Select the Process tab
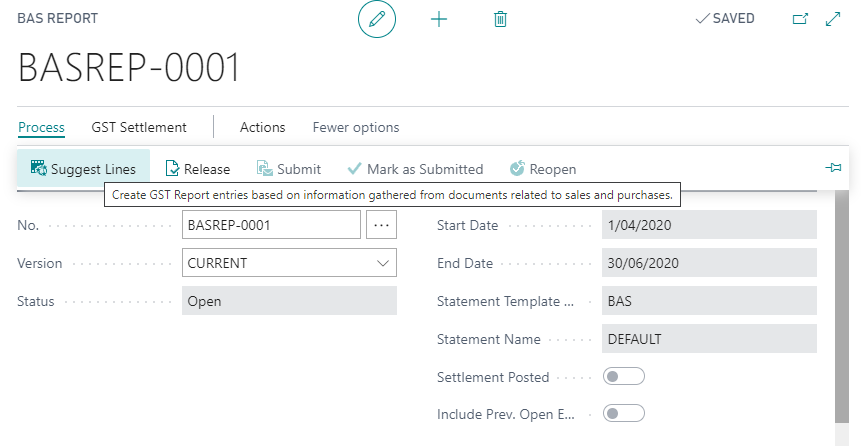 pos(41,127)
